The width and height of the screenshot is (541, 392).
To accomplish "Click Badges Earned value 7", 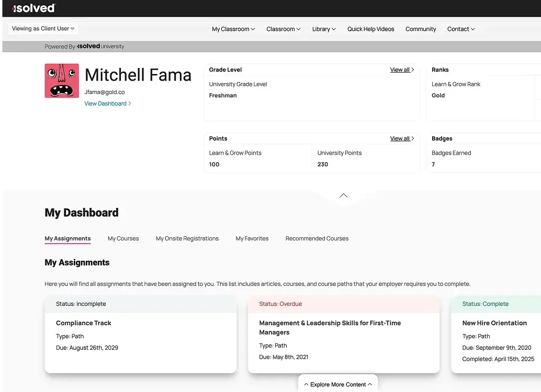I will tap(433, 165).
